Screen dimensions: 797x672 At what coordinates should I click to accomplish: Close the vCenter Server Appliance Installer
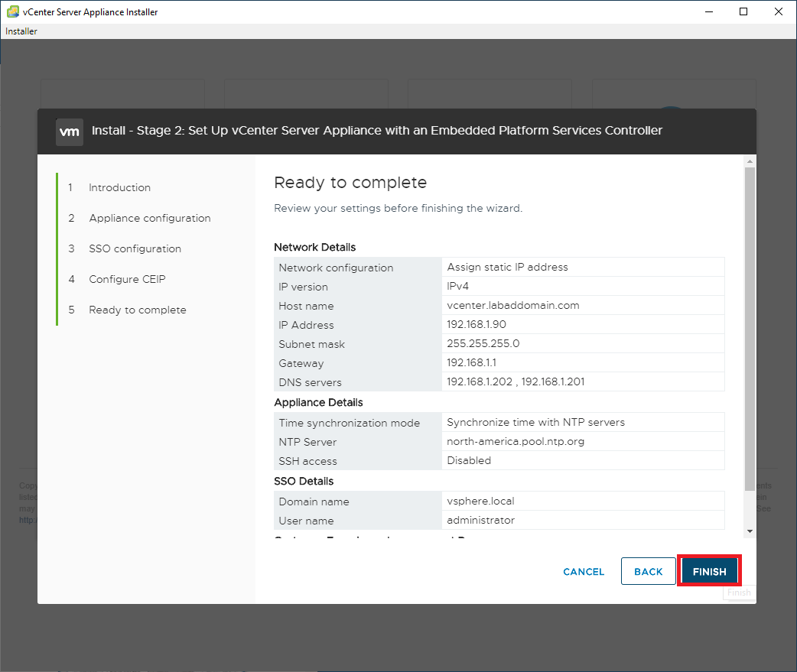coord(779,12)
